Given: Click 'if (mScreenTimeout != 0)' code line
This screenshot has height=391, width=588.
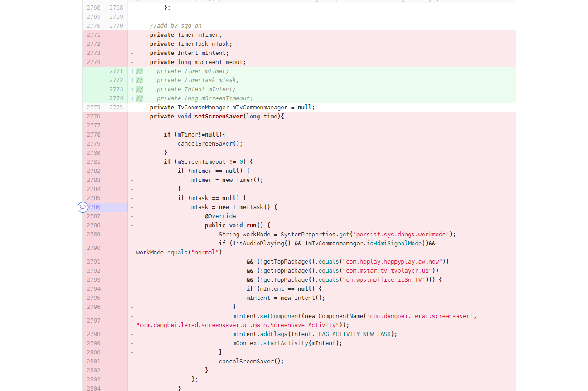Looking at the screenshot, I should (x=209, y=162).
